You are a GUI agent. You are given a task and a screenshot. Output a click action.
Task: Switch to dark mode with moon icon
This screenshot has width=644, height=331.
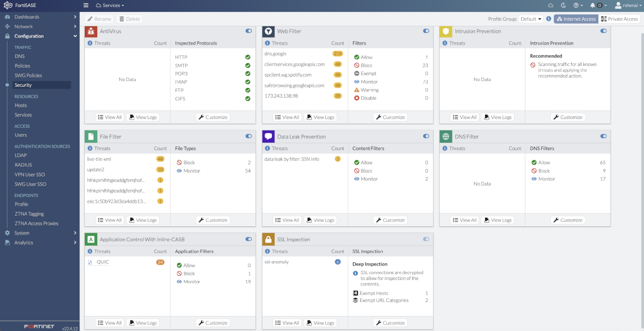pos(563,5)
